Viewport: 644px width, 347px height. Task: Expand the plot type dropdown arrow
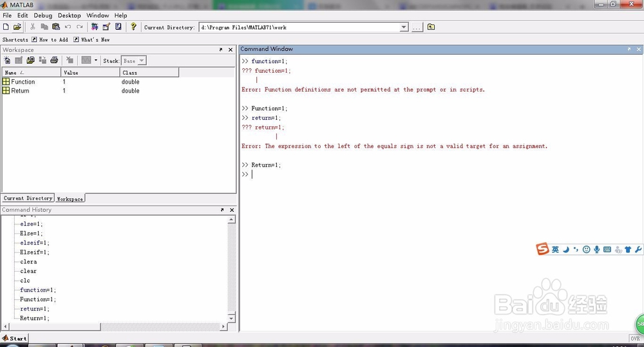[96, 61]
